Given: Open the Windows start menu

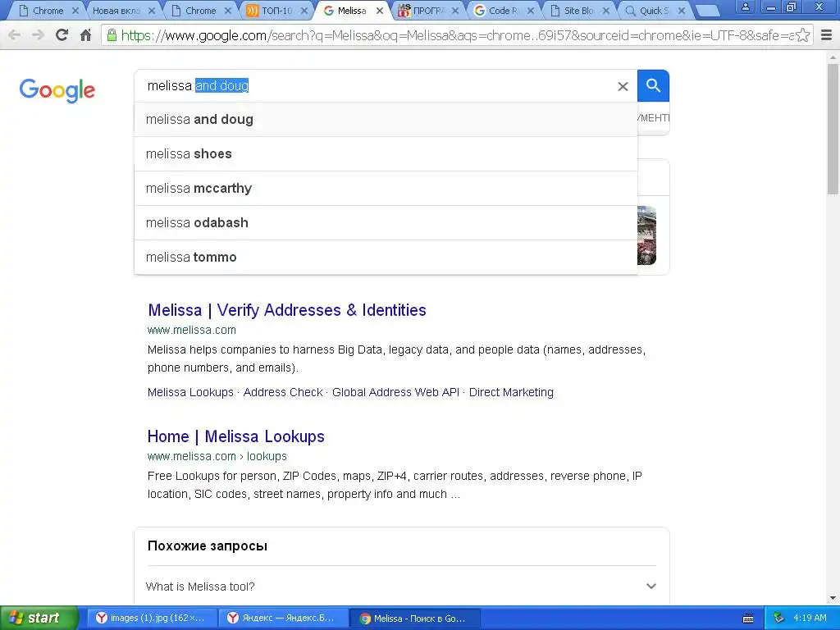Looking at the screenshot, I should (x=39, y=618).
